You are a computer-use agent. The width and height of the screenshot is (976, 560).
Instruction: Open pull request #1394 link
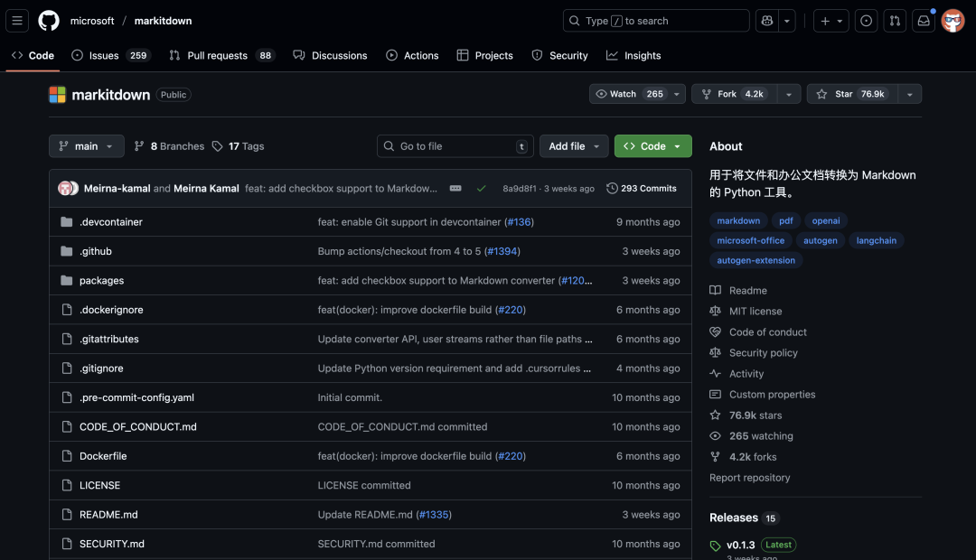(501, 251)
